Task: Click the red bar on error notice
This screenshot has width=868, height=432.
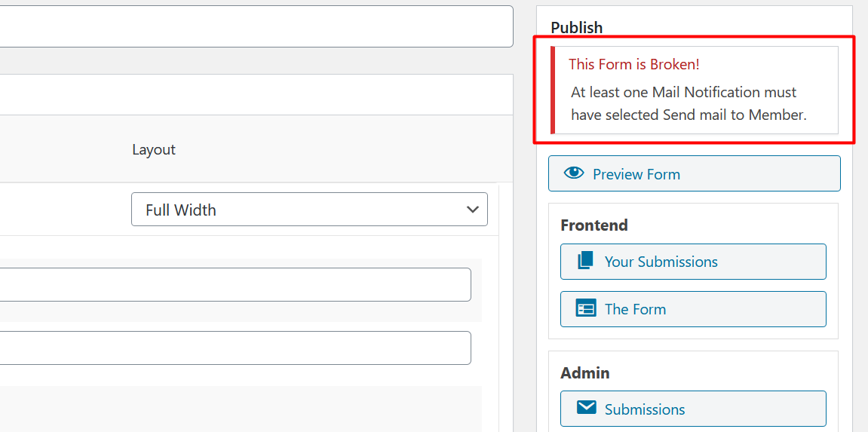Action: click(x=553, y=90)
